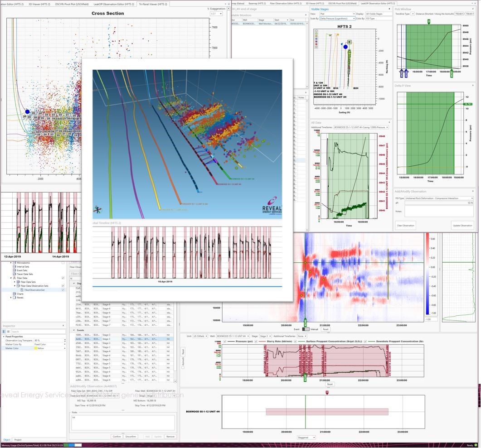Viewport: 481px width, 448px height.
Task: Switch Inspector to alphabetical list icon
Action: 8,332
